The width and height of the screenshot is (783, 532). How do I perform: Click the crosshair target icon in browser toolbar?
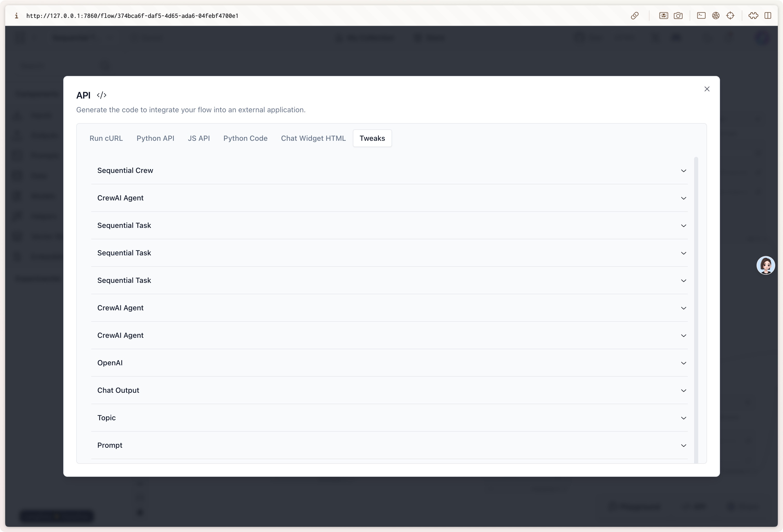pos(730,16)
